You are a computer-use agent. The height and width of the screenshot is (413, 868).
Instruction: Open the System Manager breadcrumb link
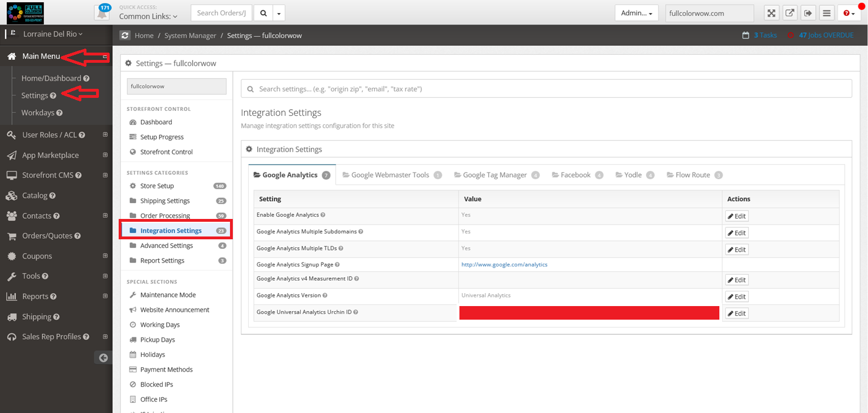point(190,35)
